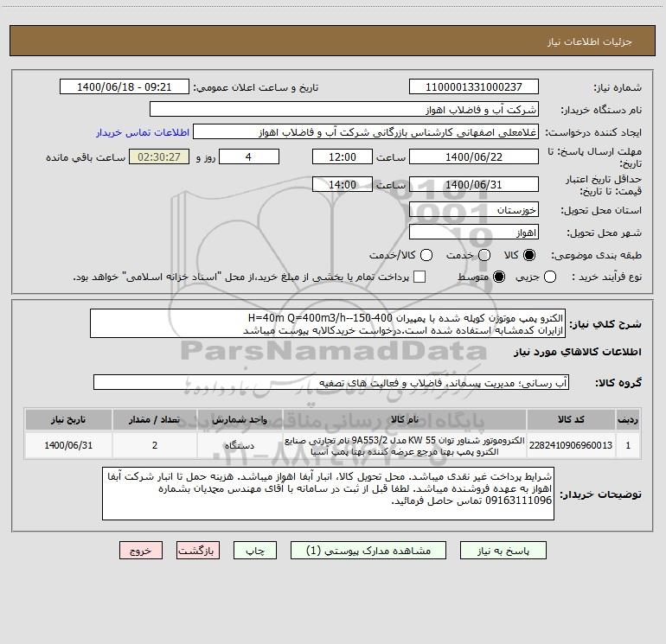Click the 'تاریخ نیاز' column header

(68, 419)
